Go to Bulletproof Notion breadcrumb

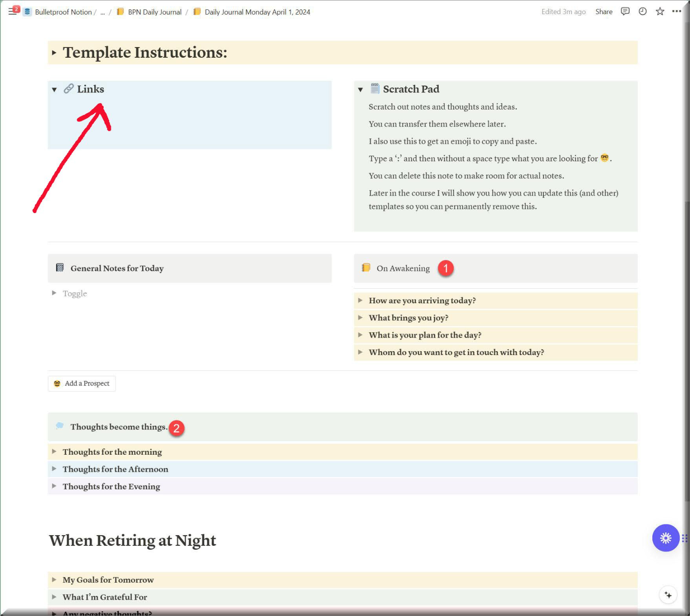click(x=63, y=12)
